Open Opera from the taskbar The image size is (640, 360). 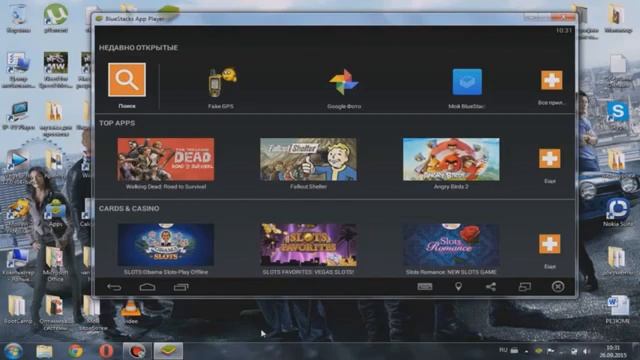pos(106,351)
